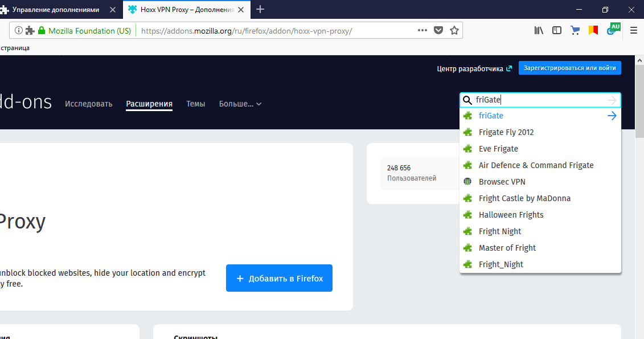
Task: Click the Browsec VPN globe icon
Action: coord(467,182)
